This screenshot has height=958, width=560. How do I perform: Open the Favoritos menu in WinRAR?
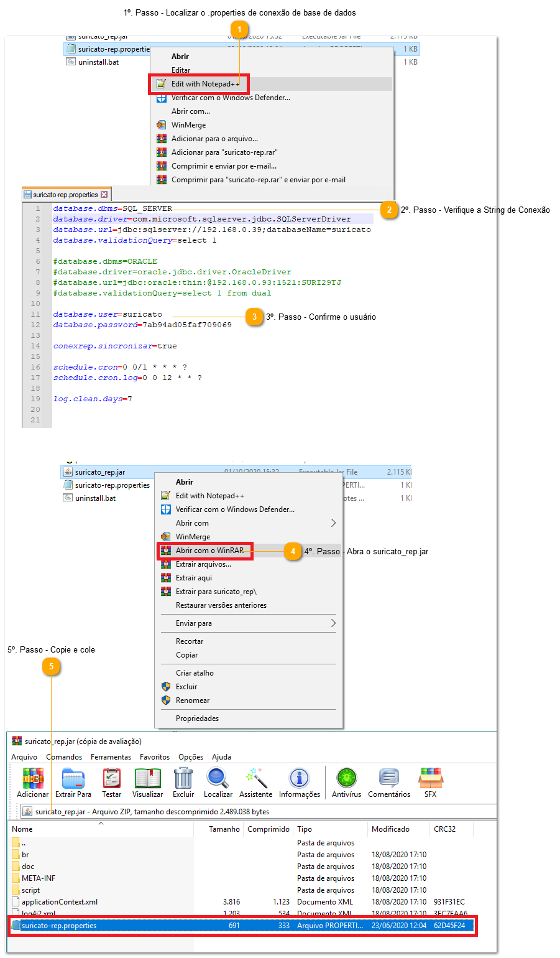pyautogui.click(x=155, y=757)
